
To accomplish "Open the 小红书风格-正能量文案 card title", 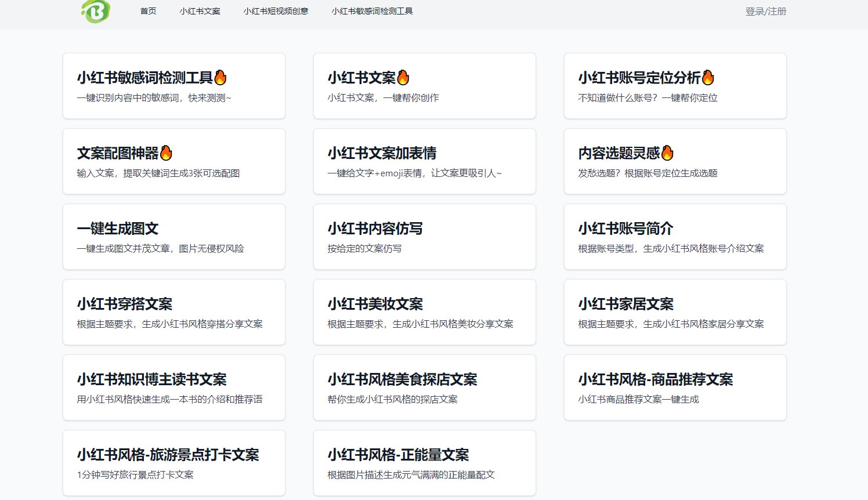I will click(398, 455).
